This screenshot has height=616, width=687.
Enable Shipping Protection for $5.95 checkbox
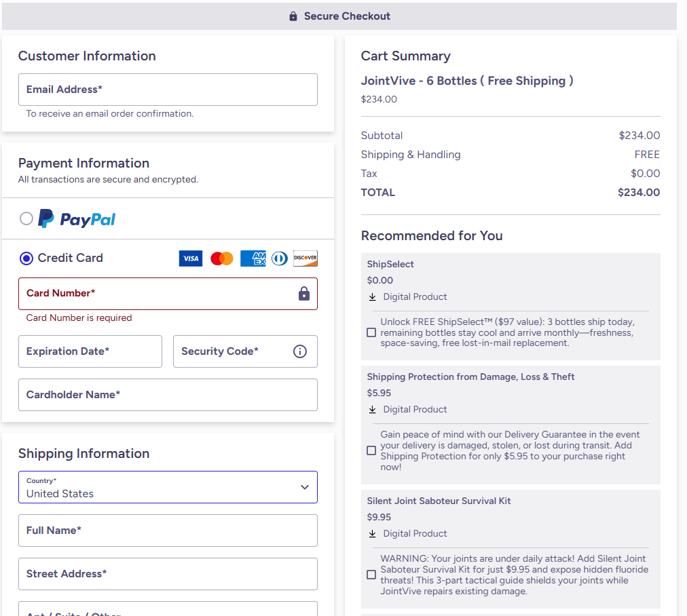tap(371, 450)
